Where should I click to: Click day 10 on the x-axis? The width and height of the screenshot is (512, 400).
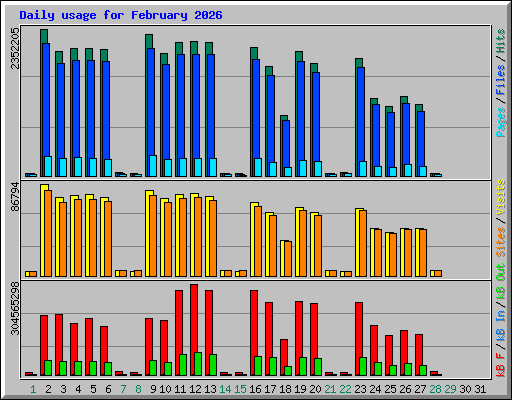click(165, 389)
